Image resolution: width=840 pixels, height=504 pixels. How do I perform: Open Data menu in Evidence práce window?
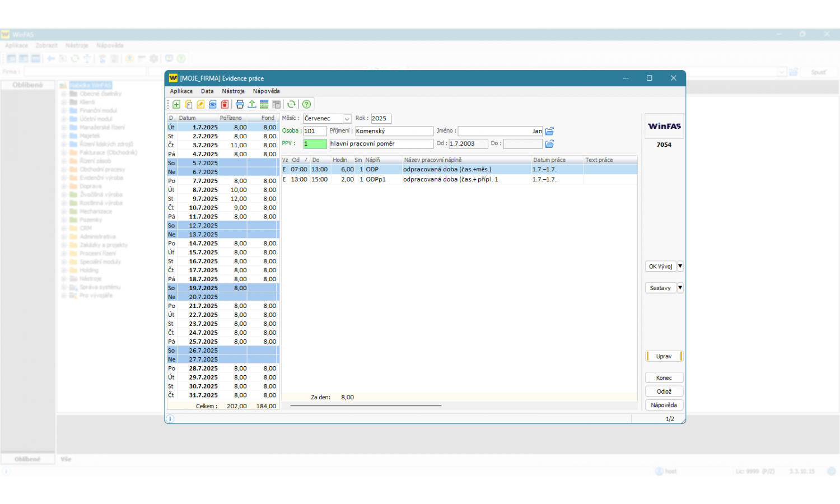[207, 91]
